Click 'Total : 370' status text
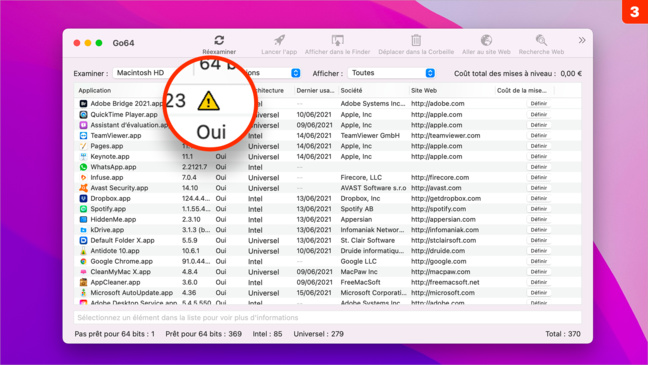Viewport: 648px width, 365px height. (x=563, y=334)
